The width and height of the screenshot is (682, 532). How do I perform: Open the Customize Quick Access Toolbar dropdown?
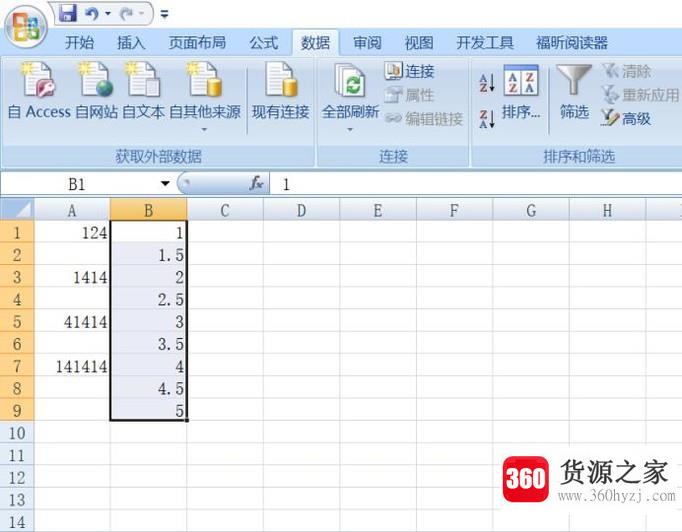pyautogui.click(x=164, y=14)
